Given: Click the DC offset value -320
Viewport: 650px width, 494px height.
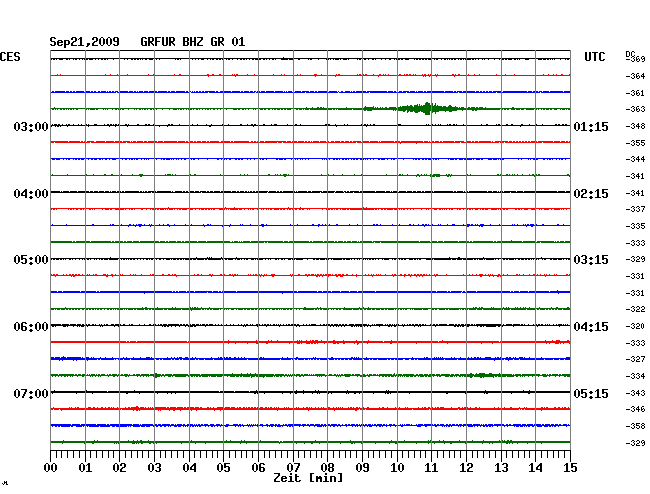Looking at the screenshot, I should [635, 326].
